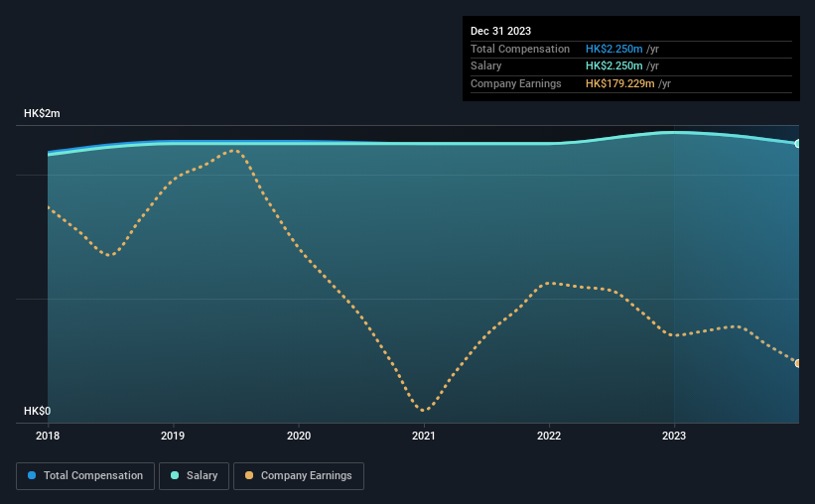Click the teal Salary legend dot
Screen dimensions: 815x504
pos(175,475)
